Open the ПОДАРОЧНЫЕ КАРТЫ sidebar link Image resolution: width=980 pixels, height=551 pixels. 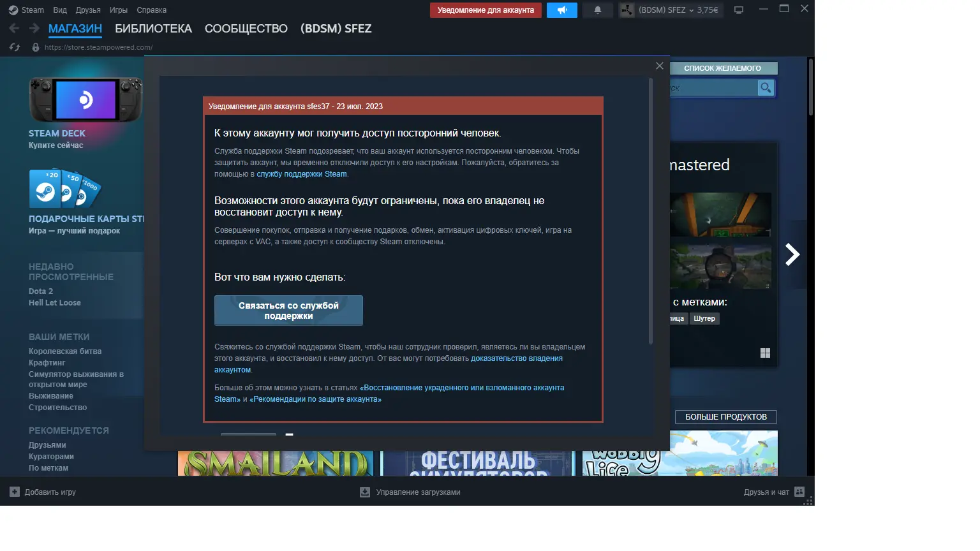pos(87,219)
